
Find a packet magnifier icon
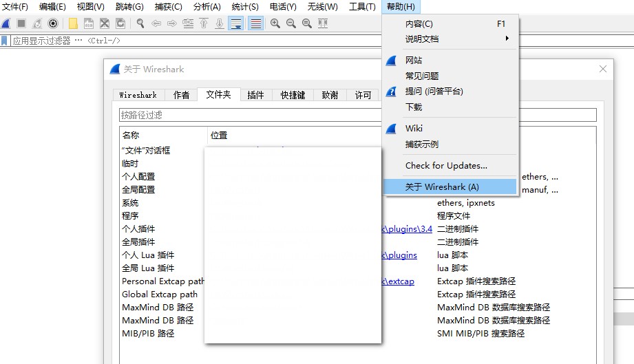tap(140, 23)
